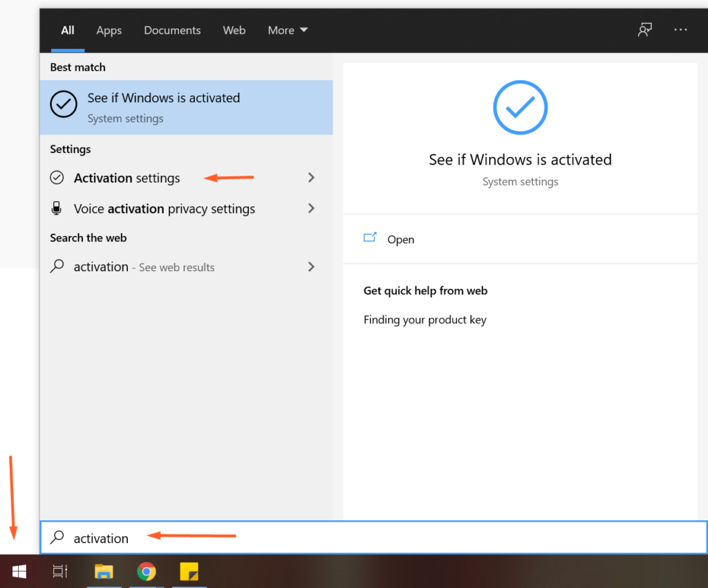Click into the search field containing 'activation'
This screenshot has width=708, height=588.
pos(373,538)
